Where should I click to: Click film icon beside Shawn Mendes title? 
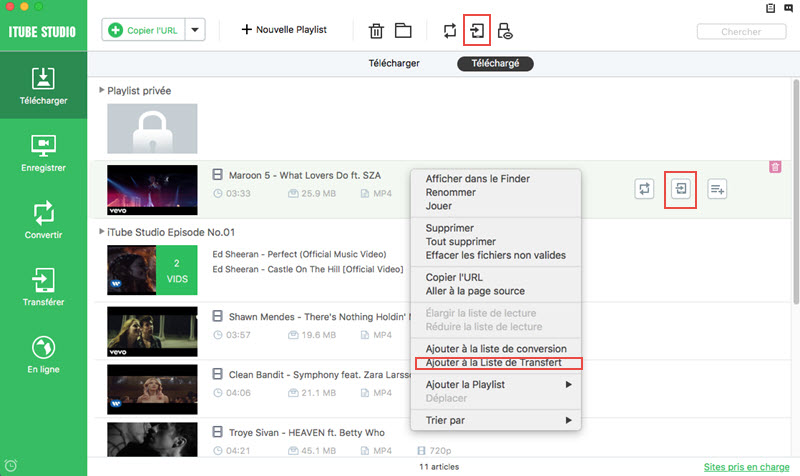click(217, 316)
